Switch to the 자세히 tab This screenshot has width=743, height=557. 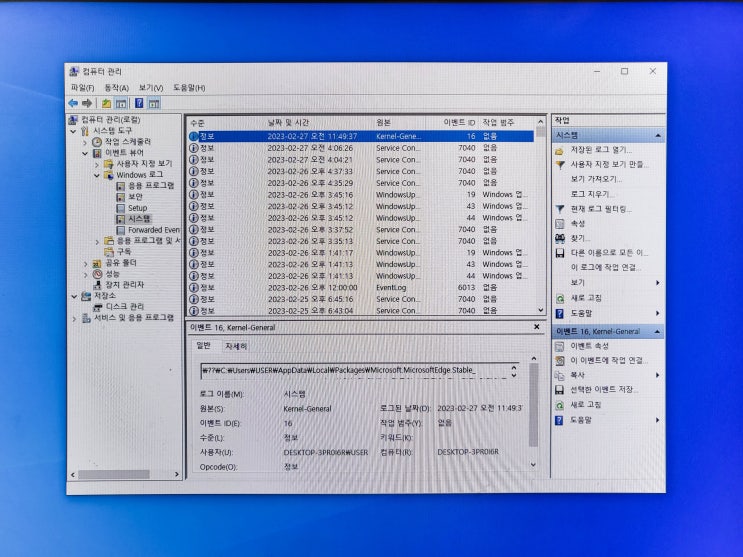[x=236, y=346]
